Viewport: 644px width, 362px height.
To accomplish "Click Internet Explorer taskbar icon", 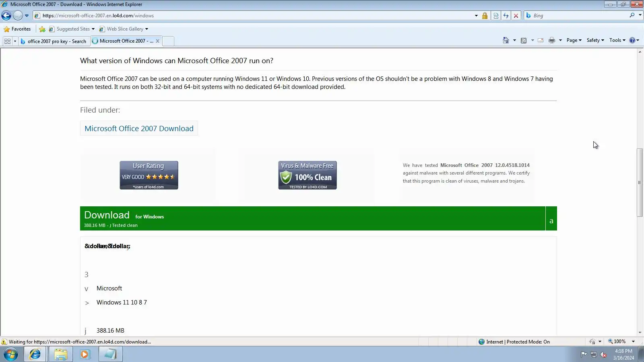I will (x=35, y=354).
